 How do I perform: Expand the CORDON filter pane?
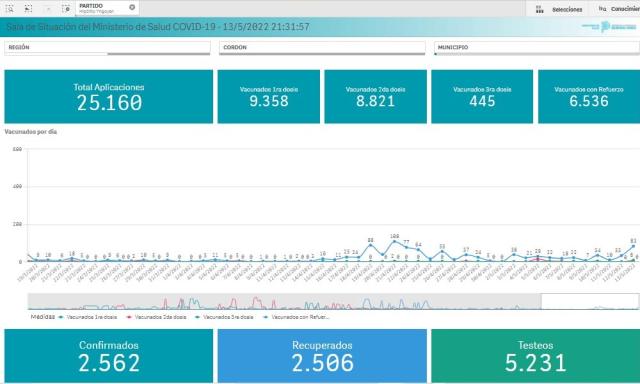point(322,47)
